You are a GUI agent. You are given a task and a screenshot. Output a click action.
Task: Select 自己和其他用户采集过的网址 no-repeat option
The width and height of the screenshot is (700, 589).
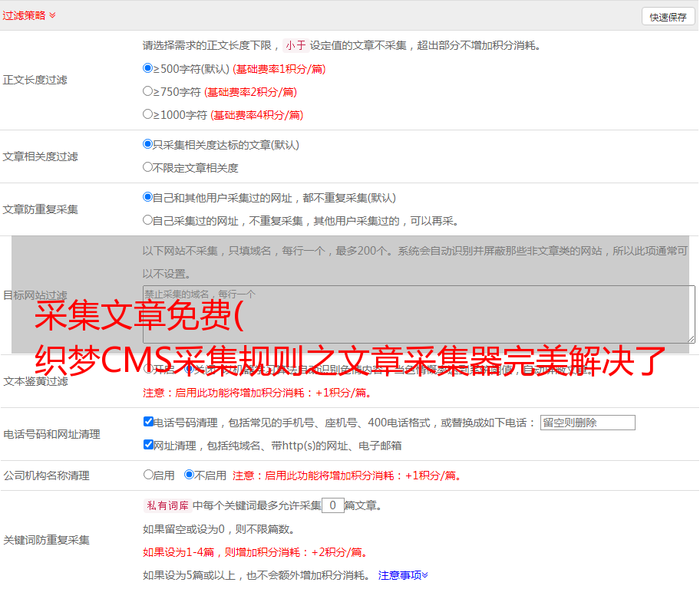coord(148,197)
